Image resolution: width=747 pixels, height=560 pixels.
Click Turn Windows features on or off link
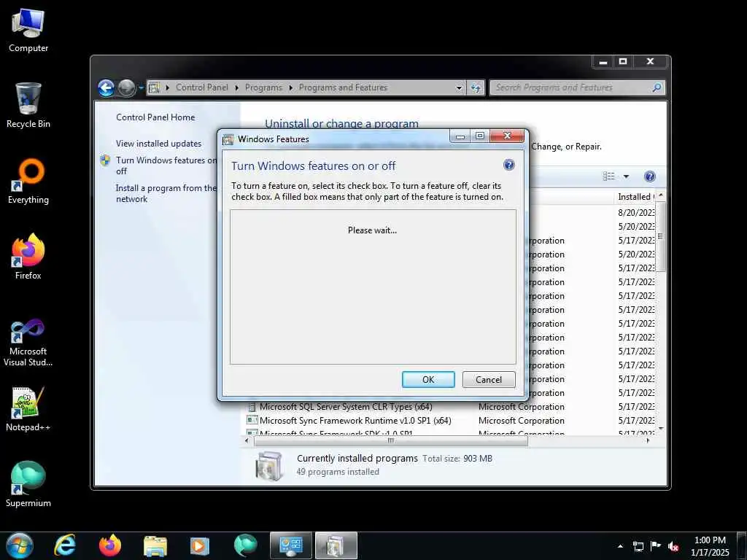[166, 166]
